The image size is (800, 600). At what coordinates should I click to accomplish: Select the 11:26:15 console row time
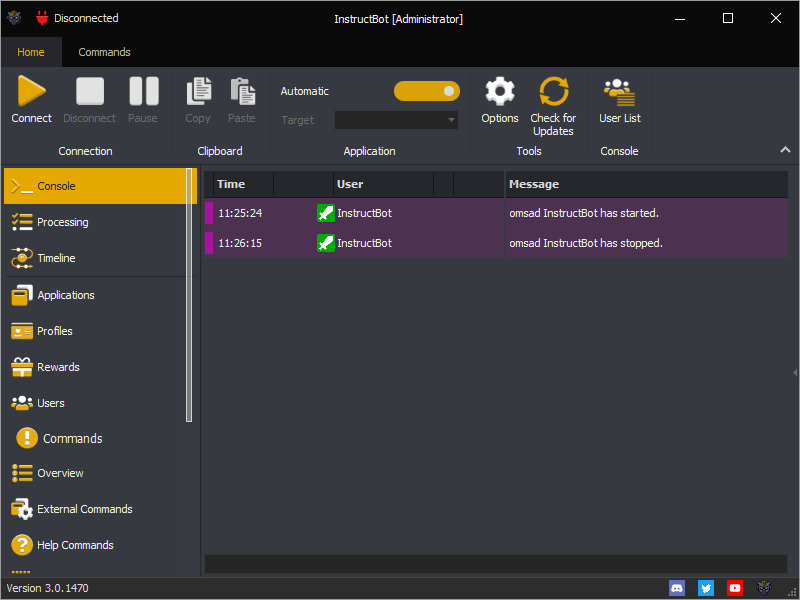pyautogui.click(x=240, y=243)
